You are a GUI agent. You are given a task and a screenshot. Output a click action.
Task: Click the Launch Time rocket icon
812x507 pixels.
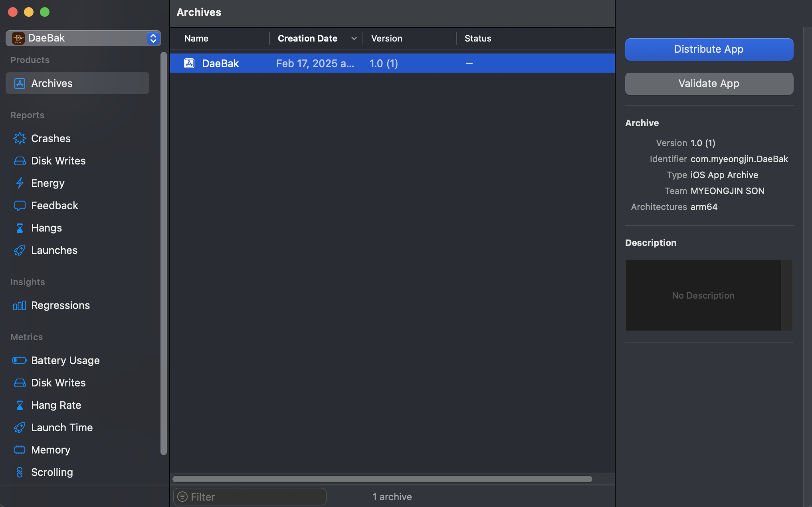pyautogui.click(x=20, y=428)
